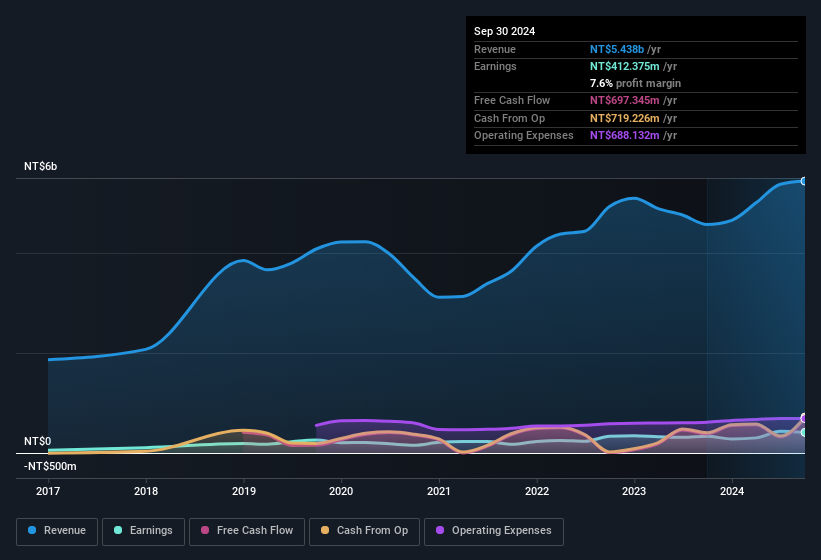Click the NT$0 y-axis label
Viewport: 821px width, 560px height.
point(38,441)
